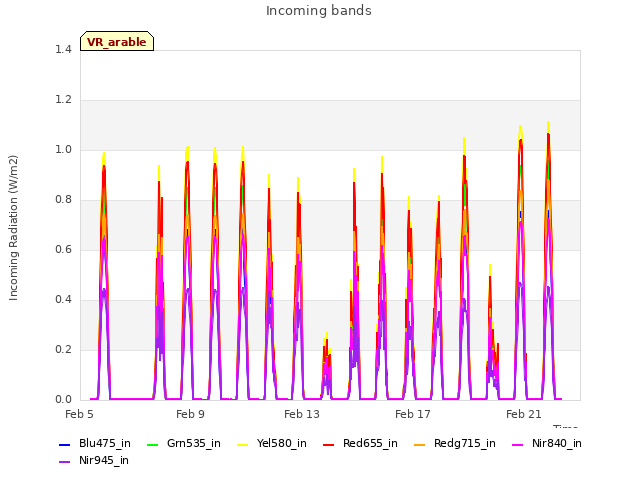Image resolution: width=640 pixels, height=480 pixels.
Task: Select the Blu475_in legend label
Action: [x=105, y=444]
